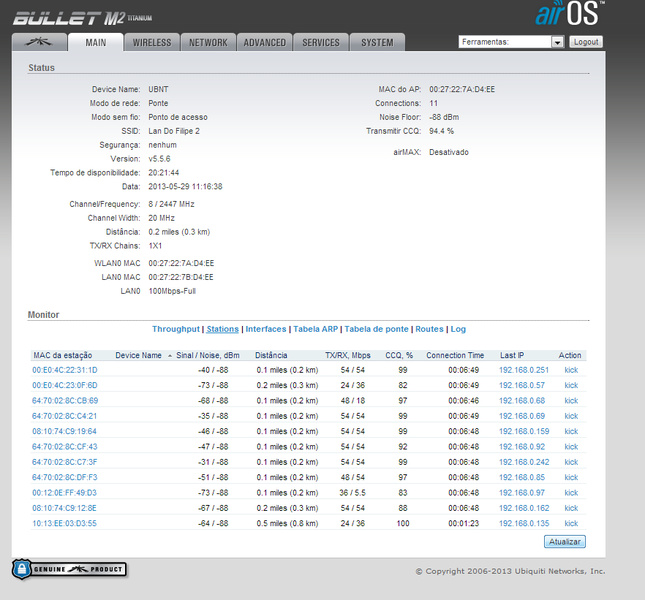Sort by TX/RX, Mbps column header
This screenshot has width=645, height=600.
point(348,355)
